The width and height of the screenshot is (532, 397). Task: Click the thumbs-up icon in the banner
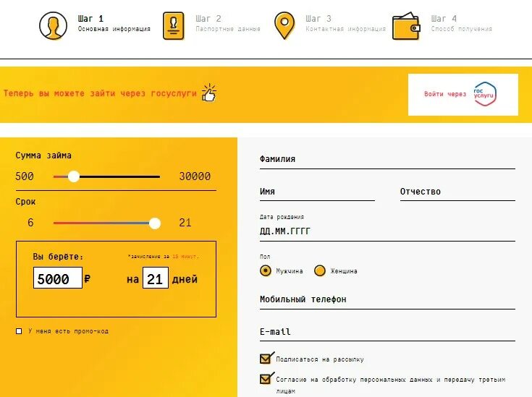209,93
